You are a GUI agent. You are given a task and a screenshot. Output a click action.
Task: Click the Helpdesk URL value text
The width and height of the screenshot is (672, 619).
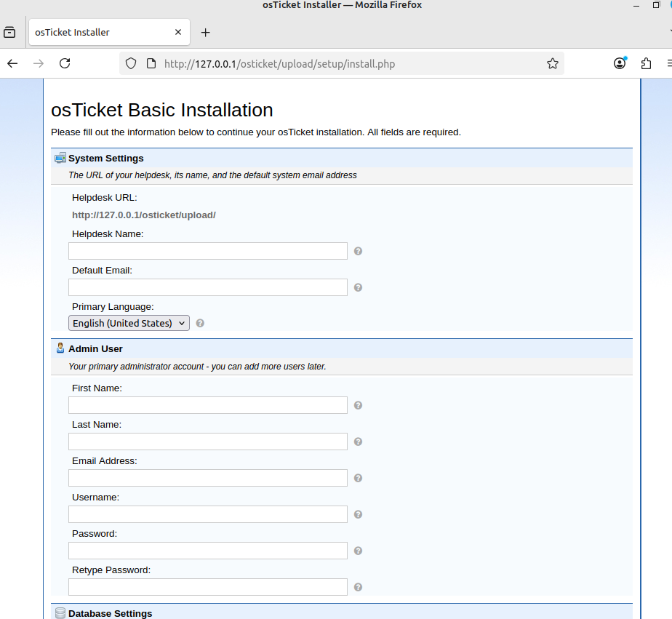(144, 215)
